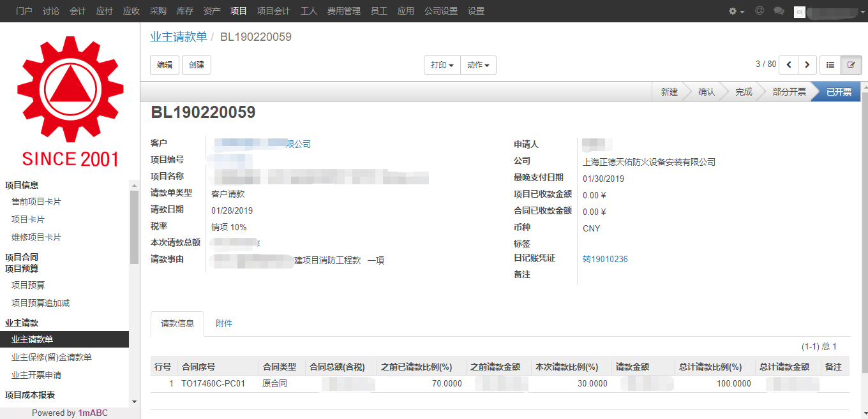Switch to the 附件 tab
The width and height of the screenshot is (868, 419).
(224, 324)
